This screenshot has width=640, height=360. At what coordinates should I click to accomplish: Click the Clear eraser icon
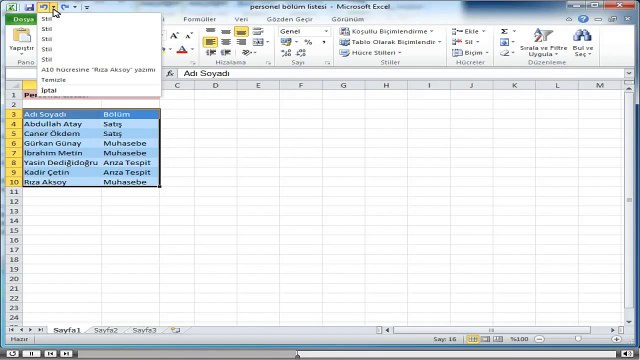point(504,53)
